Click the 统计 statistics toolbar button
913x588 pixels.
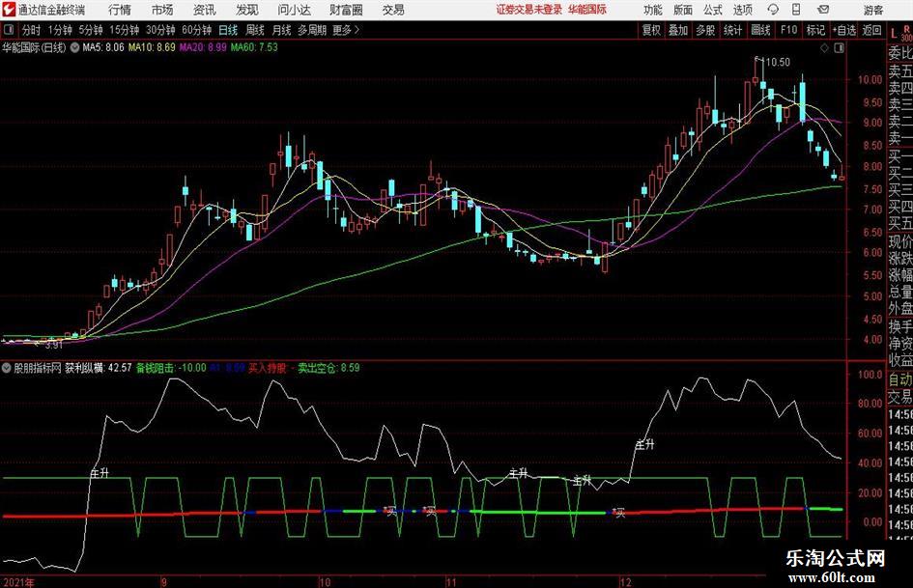tap(733, 30)
